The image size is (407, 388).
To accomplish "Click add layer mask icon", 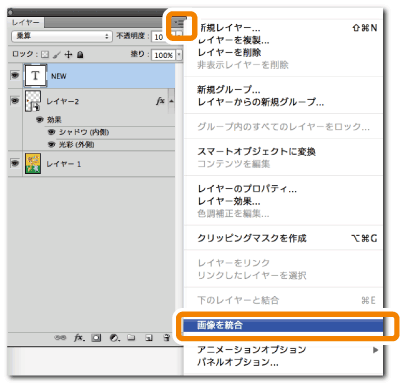I will (x=96, y=338).
